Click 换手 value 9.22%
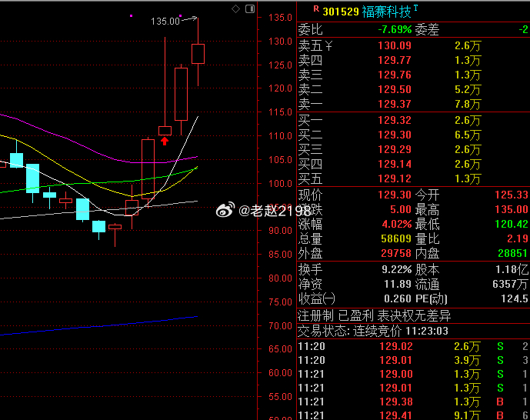This screenshot has width=530, height=420. (x=397, y=270)
